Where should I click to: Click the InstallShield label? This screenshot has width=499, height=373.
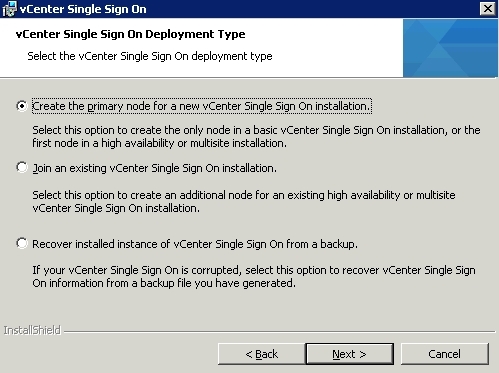point(32,330)
